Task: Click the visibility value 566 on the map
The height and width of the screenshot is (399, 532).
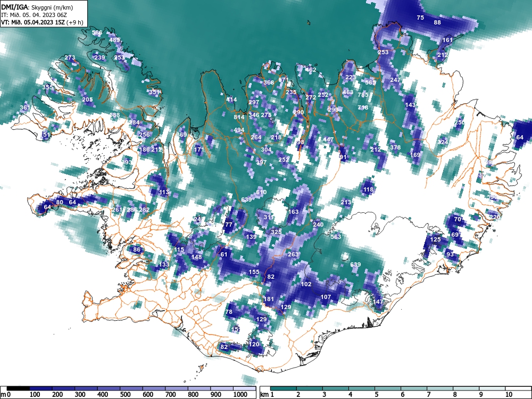Action: pyautogui.click(x=97, y=33)
